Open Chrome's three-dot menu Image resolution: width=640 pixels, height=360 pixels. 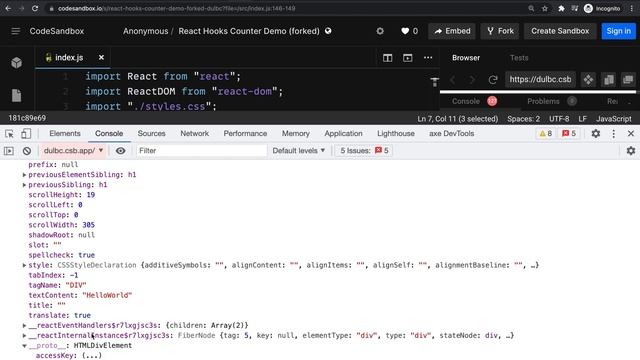point(631,8)
